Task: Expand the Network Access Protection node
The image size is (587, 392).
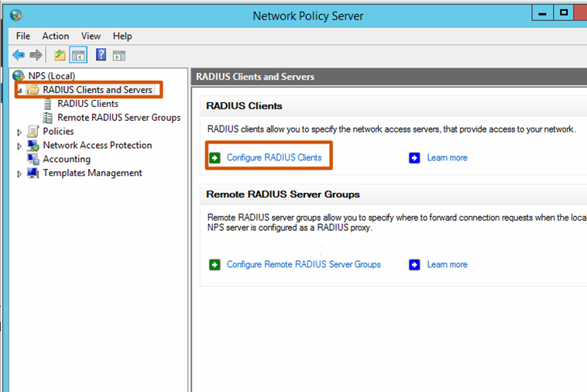Action: click(20, 146)
